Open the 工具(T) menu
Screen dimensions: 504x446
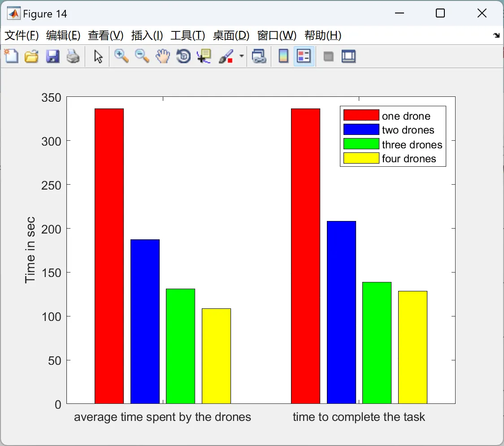click(x=188, y=35)
